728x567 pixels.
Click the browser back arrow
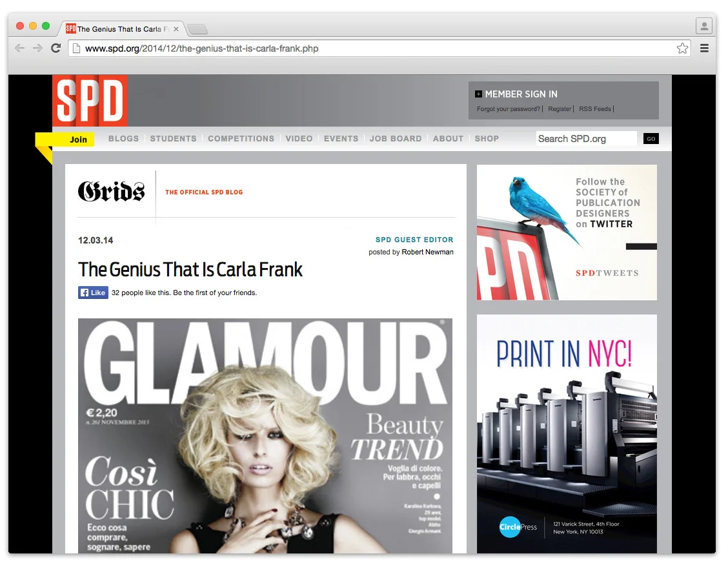pos(19,48)
